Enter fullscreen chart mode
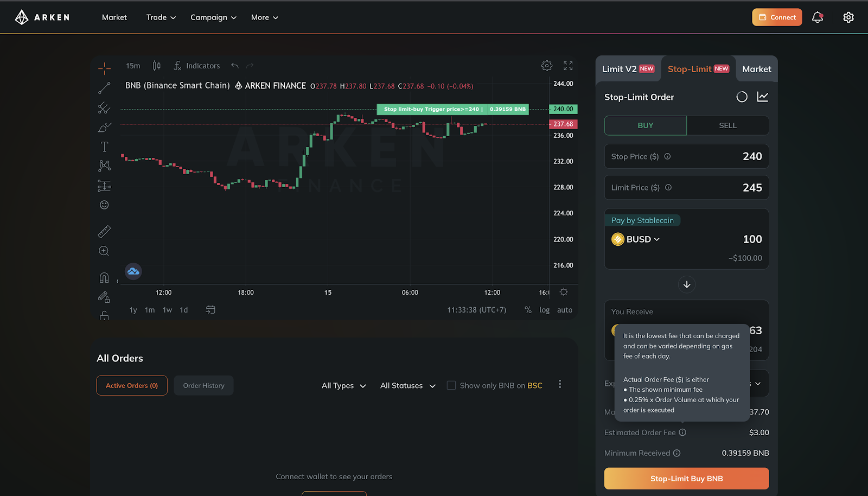Screen dimensions: 868x496 pyautogui.click(x=568, y=66)
